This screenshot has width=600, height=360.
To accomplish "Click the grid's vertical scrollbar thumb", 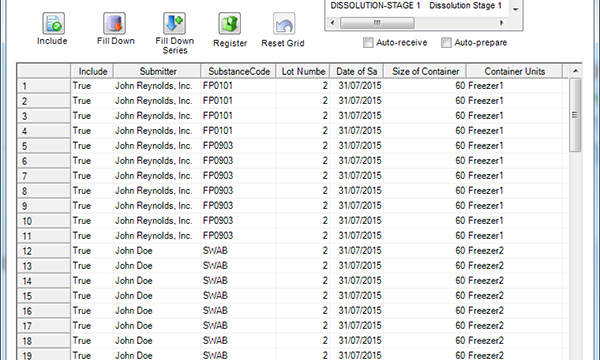I will coord(575,115).
